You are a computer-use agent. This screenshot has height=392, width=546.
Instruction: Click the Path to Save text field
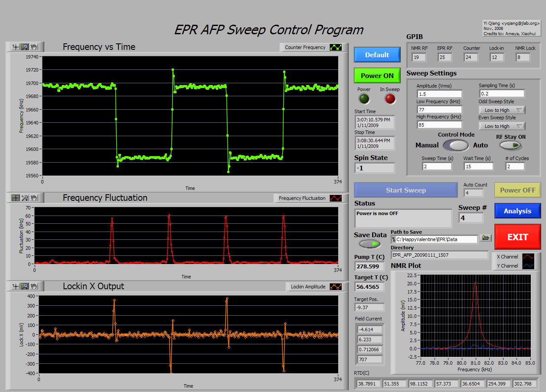point(435,239)
